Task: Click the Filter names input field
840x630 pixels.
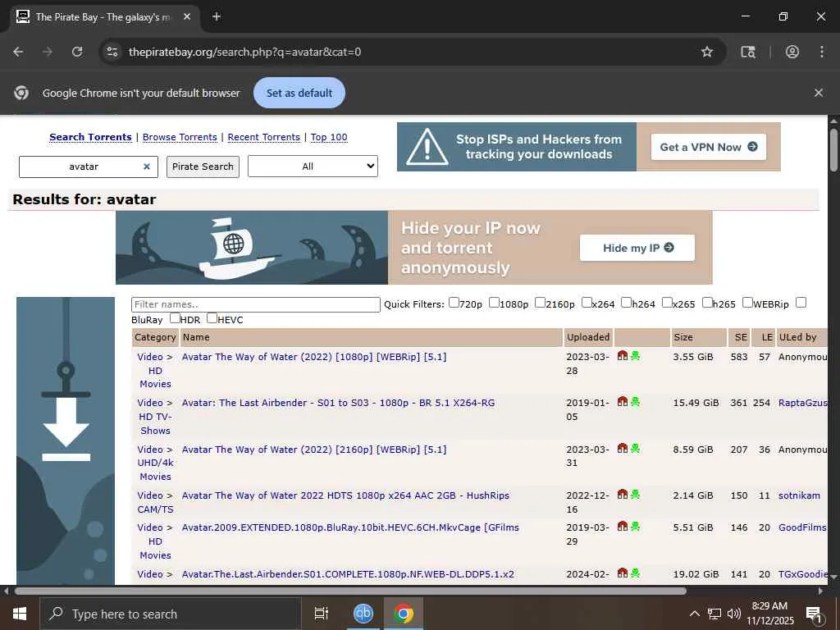Action: coord(256,304)
